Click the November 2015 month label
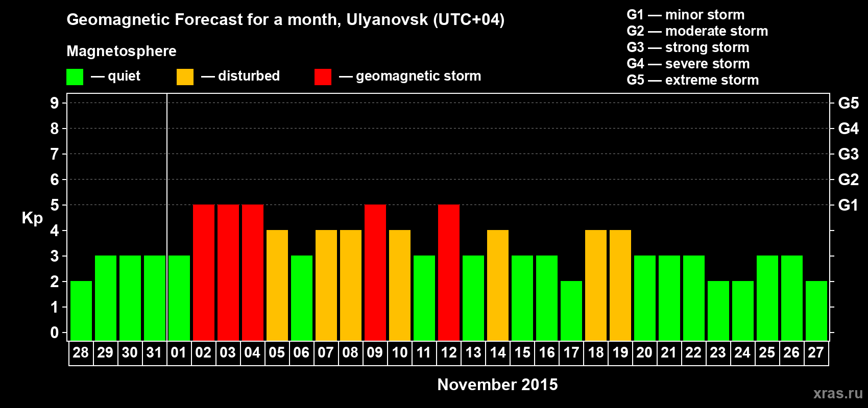The image size is (868, 408). click(x=498, y=385)
